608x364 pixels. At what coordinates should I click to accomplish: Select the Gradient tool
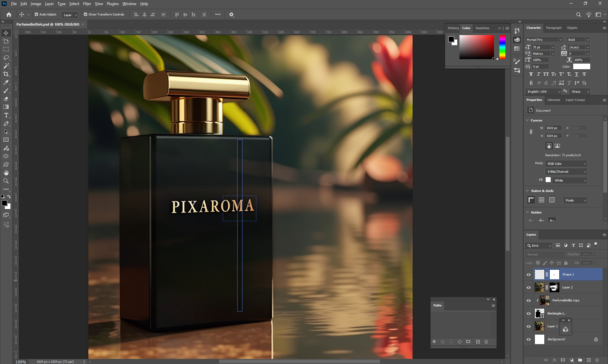pos(6,107)
